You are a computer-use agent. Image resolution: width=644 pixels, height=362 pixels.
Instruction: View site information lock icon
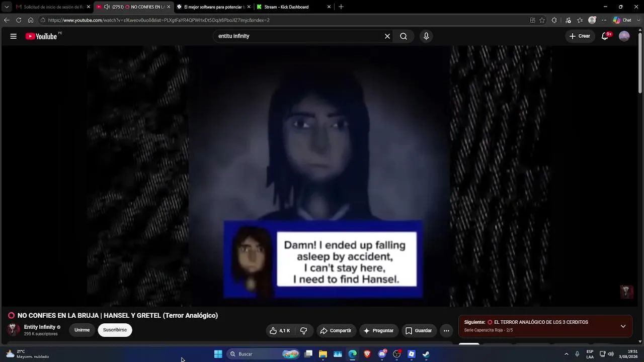(x=43, y=20)
